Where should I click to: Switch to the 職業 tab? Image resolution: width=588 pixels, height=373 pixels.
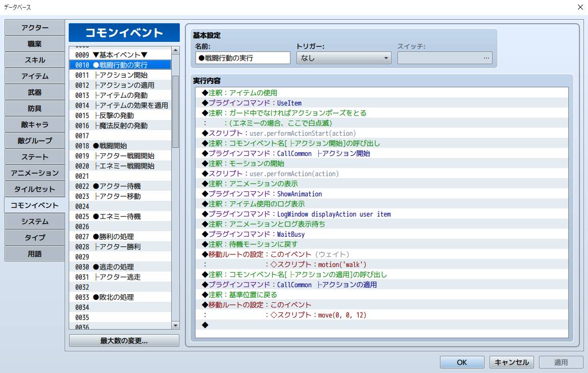click(x=35, y=44)
